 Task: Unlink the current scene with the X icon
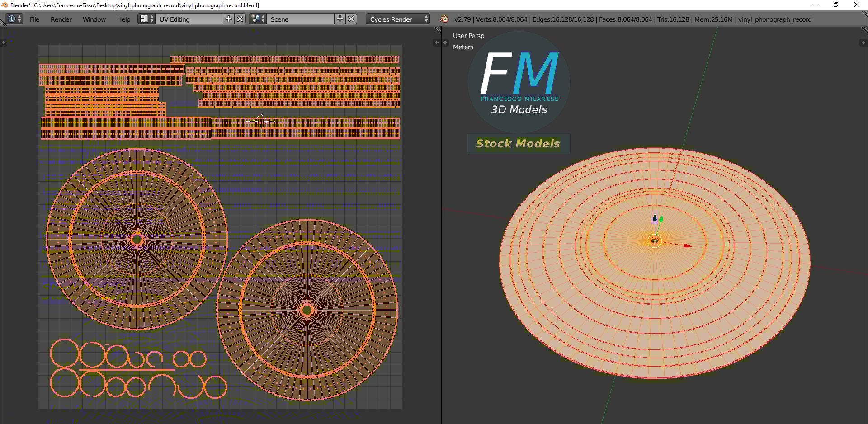(351, 19)
